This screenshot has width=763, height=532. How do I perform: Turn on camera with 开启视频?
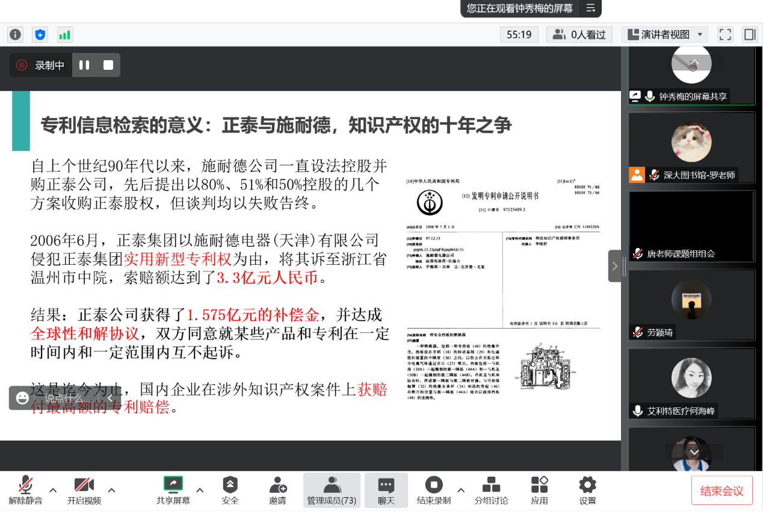coord(84,490)
